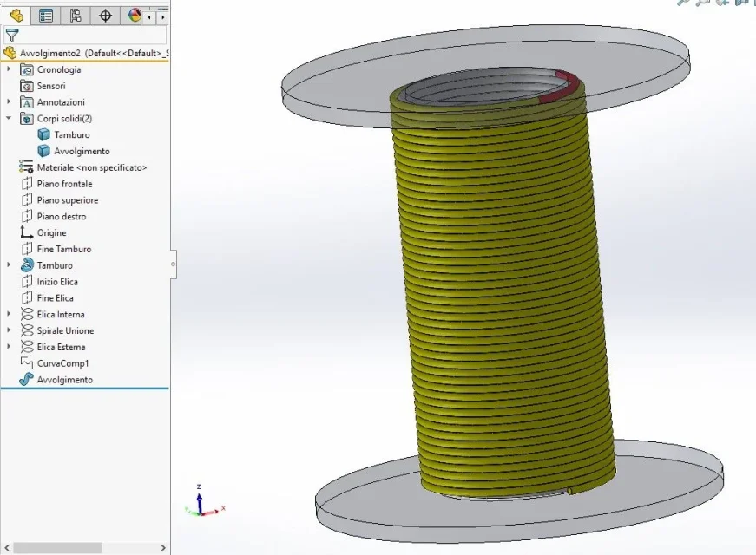Click the feature tree filter field
This screenshot has height=555, width=756.
pyautogui.click(x=85, y=36)
